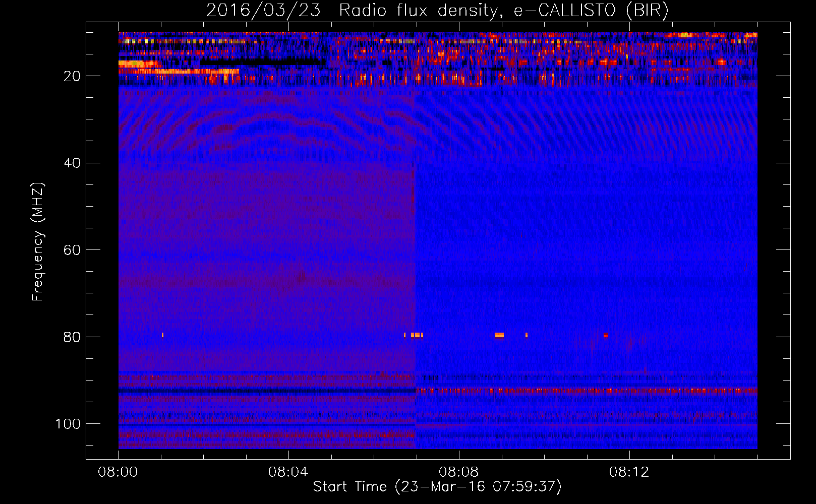Click the '08:08' time tick label
Viewport: 816px width, 504px height.
click(x=459, y=472)
